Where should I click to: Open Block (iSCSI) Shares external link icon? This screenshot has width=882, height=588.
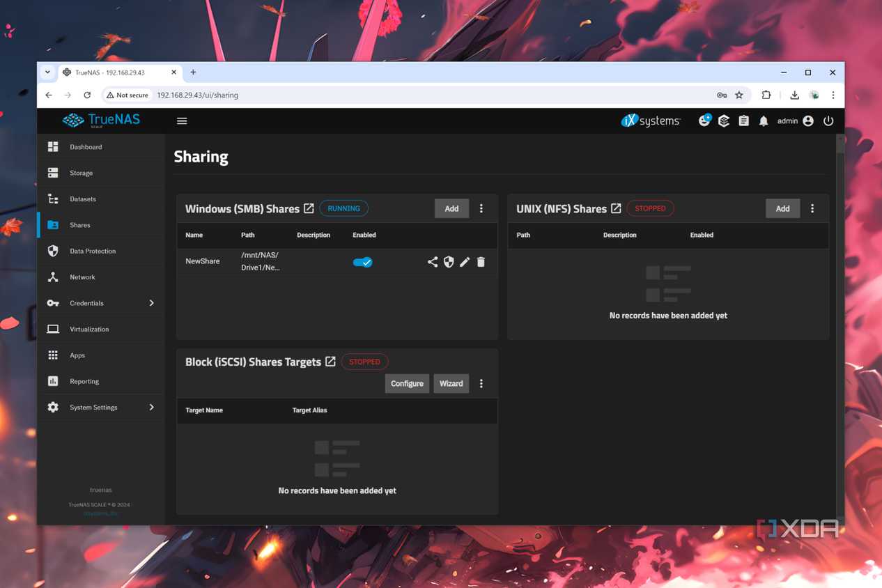pyautogui.click(x=330, y=362)
